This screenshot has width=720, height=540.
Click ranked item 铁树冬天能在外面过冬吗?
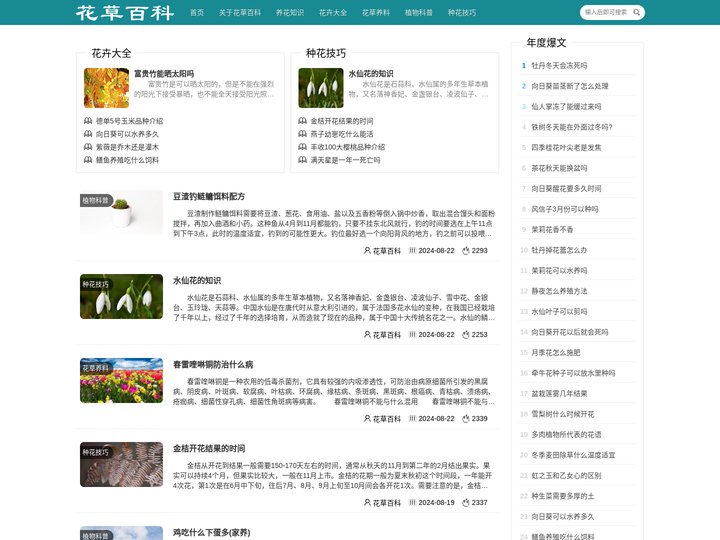tap(572, 127)
